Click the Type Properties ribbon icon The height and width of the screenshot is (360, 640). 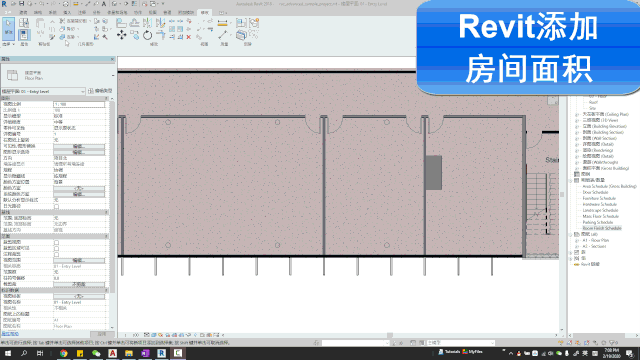click(x=24, y=22)
